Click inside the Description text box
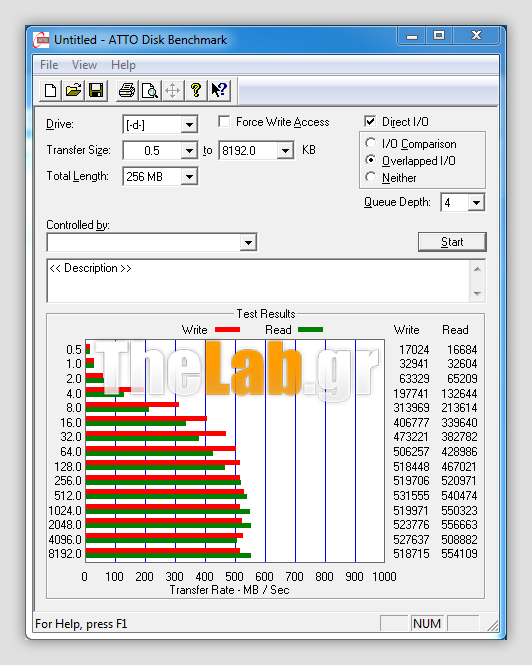This screenshot has height=665, width=532. pyautogui.click(x=258, y=281)
